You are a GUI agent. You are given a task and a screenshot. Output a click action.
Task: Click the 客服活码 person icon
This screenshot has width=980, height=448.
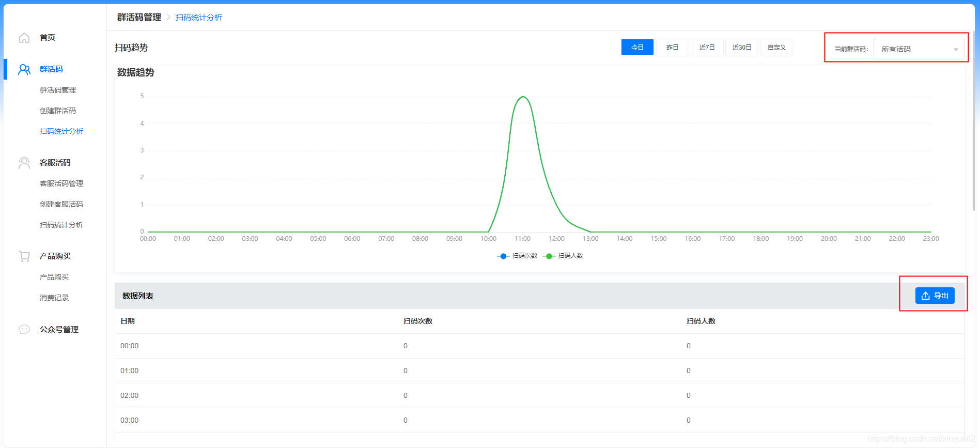(x=24, y=163)
